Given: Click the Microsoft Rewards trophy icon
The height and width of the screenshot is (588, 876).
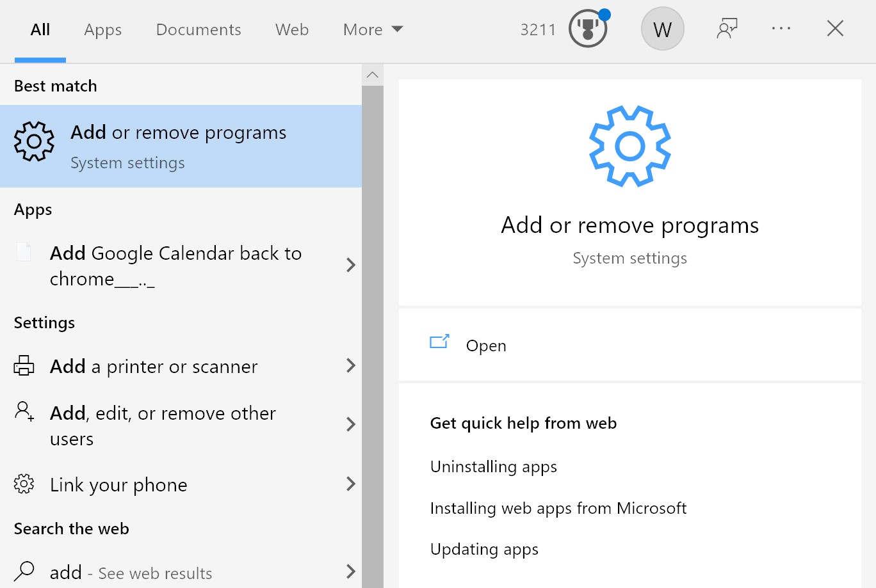Looking at the screenshot, I should [x=587, y=28].
